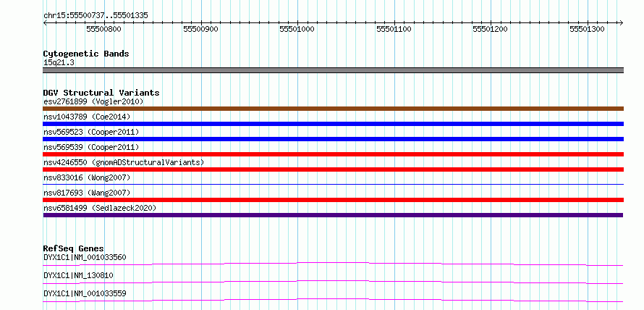Screen dimensions: 644x310
Task: Open the Cytogenetic Bands track title
Action: coord(86,54)
